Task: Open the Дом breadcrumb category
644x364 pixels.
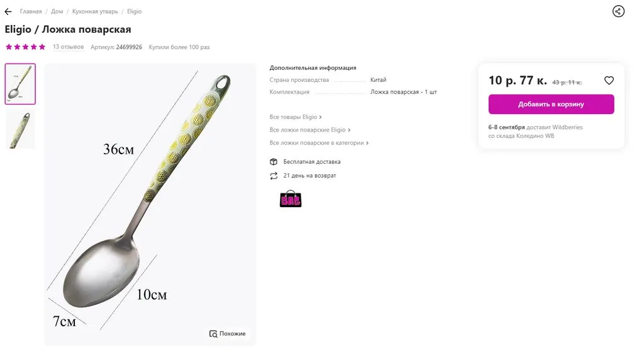Action: point(57,11)
